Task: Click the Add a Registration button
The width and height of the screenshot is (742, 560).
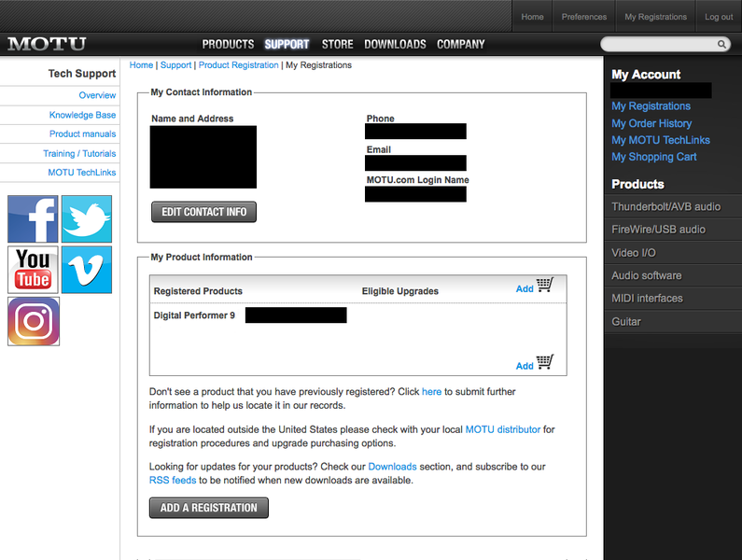Action: click(208, 508)
